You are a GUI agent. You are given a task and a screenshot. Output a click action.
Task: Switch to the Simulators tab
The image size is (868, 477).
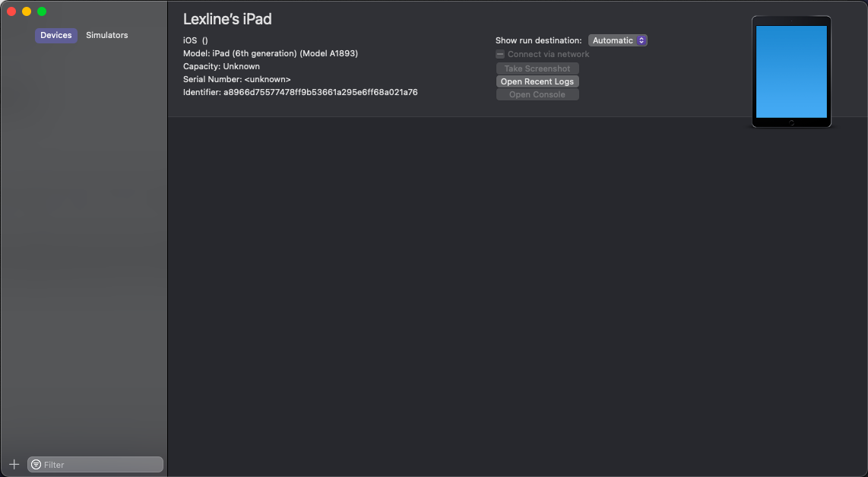click(106, 35)
